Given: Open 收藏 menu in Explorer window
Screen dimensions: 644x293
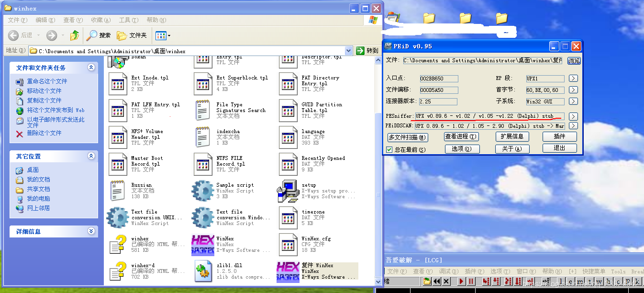Looking at the screenshot, I should click(100, 20).
